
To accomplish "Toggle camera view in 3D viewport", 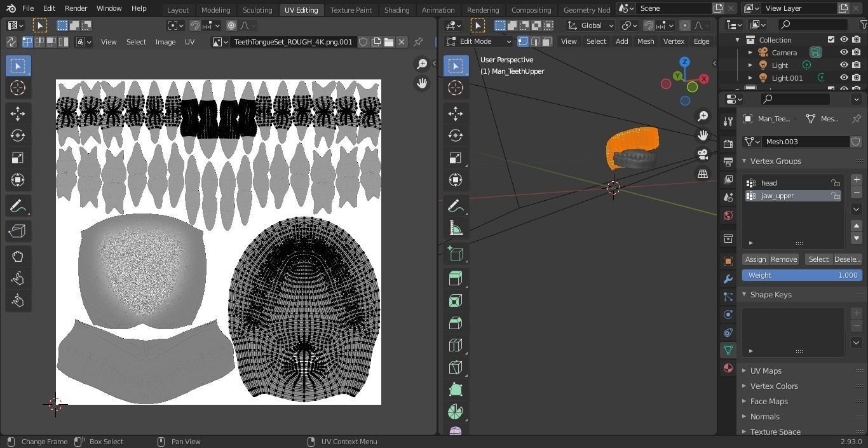I will (x=703, y=154).
